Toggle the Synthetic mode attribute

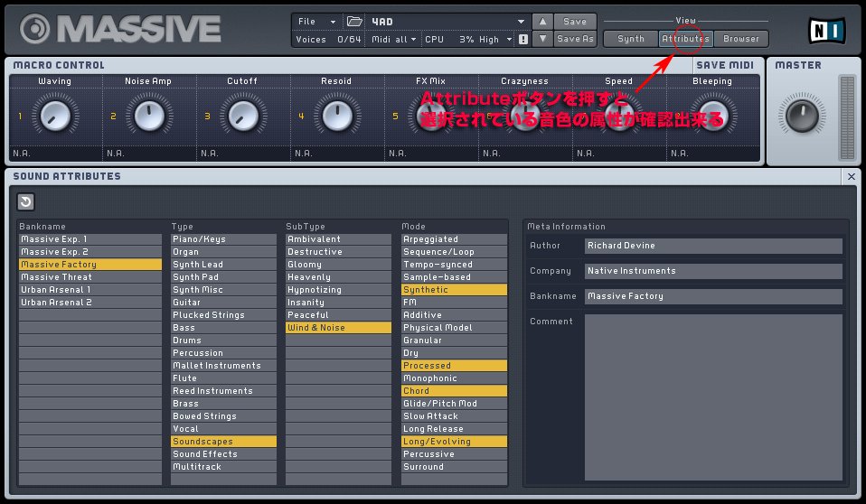(x=454, y=290)
